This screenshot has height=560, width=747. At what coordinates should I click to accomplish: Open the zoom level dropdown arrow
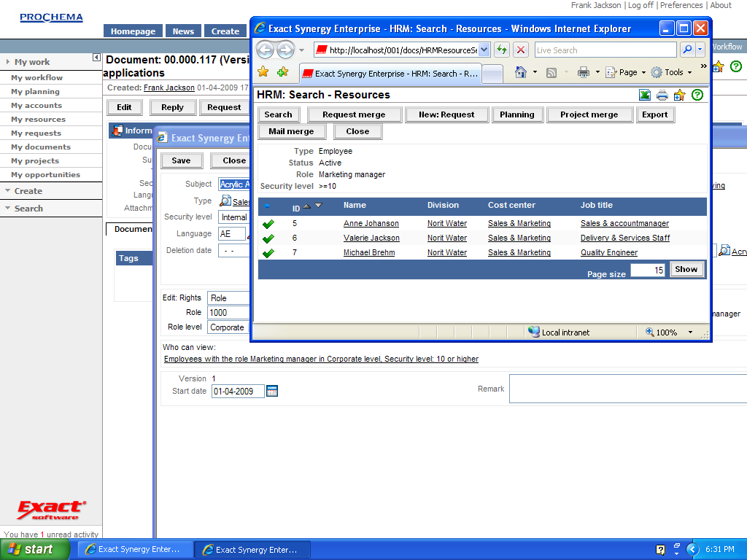tap(690, 332)
